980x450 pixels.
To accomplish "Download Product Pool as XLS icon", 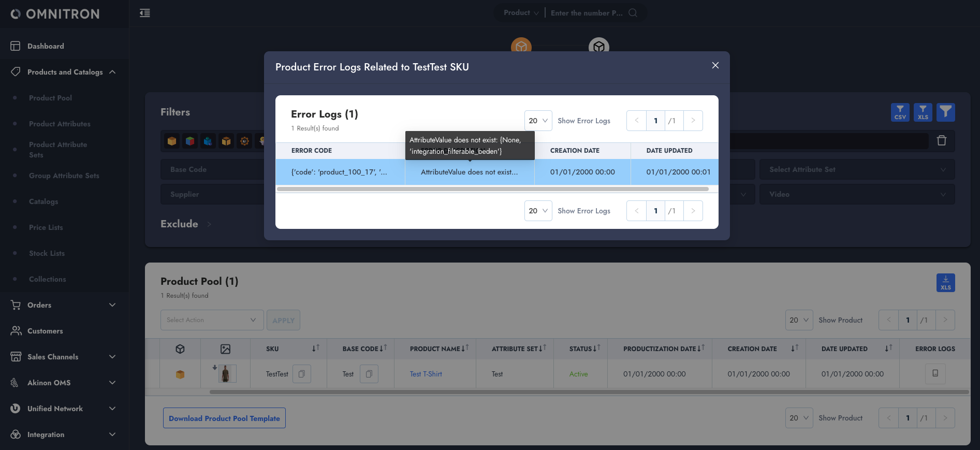I will 945,283.
